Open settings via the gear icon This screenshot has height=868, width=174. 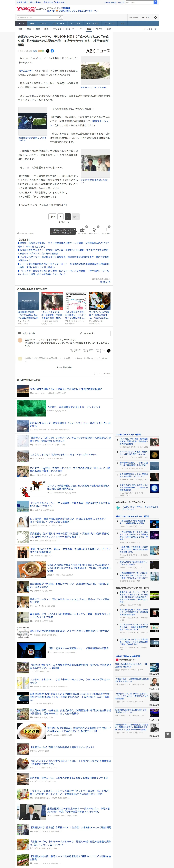(155, 18)
